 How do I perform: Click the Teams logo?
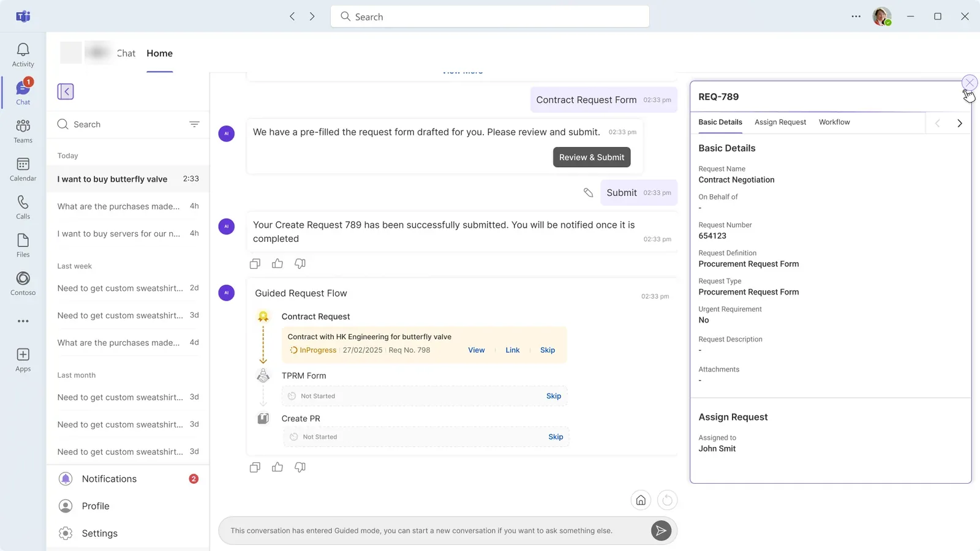pos(23,17)
